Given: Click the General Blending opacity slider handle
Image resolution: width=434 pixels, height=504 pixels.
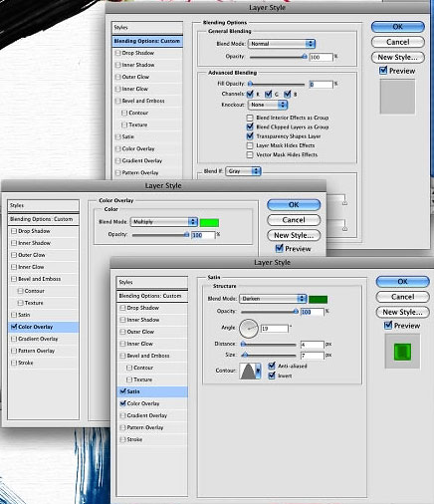Looking at the screenshot, I should tap(305, 57).
